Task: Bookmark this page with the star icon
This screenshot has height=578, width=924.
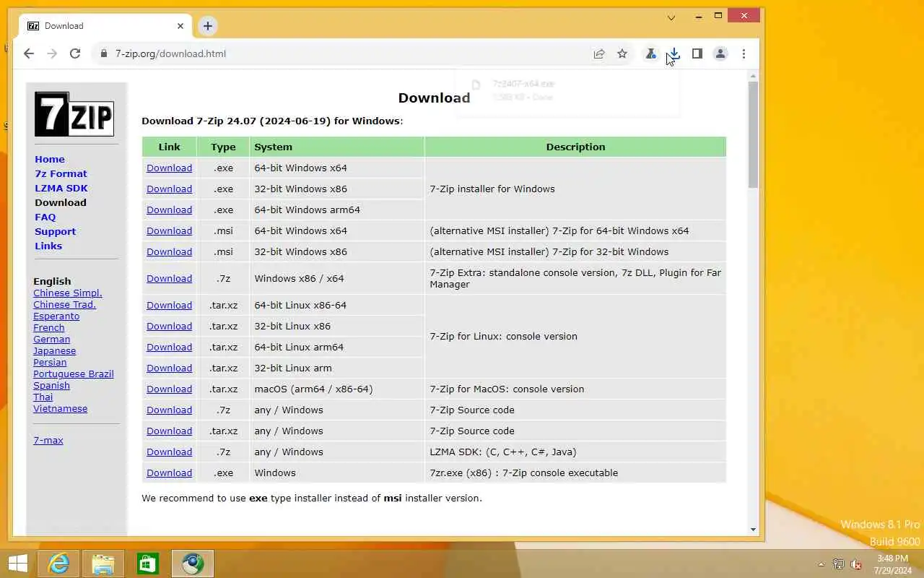Action: pos(622,53)
